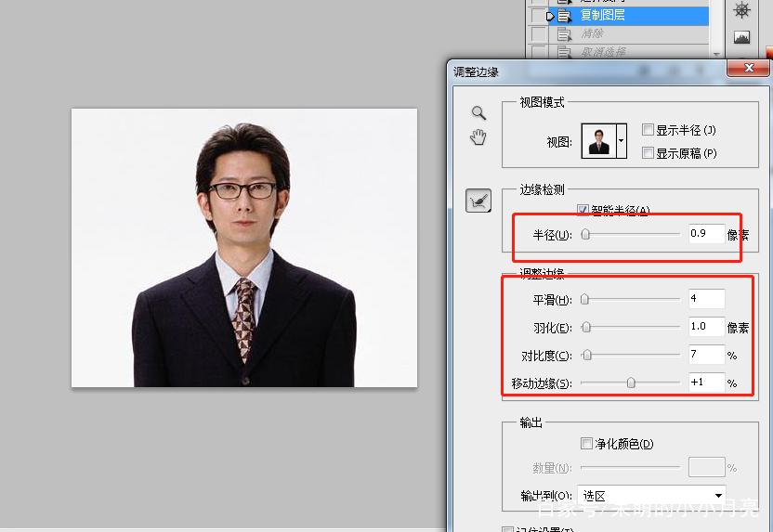The width and height of the screenshot is (773, 532).
Task: Select the Hand tool in Refine Edge dialog
Action: click(478, 138)
